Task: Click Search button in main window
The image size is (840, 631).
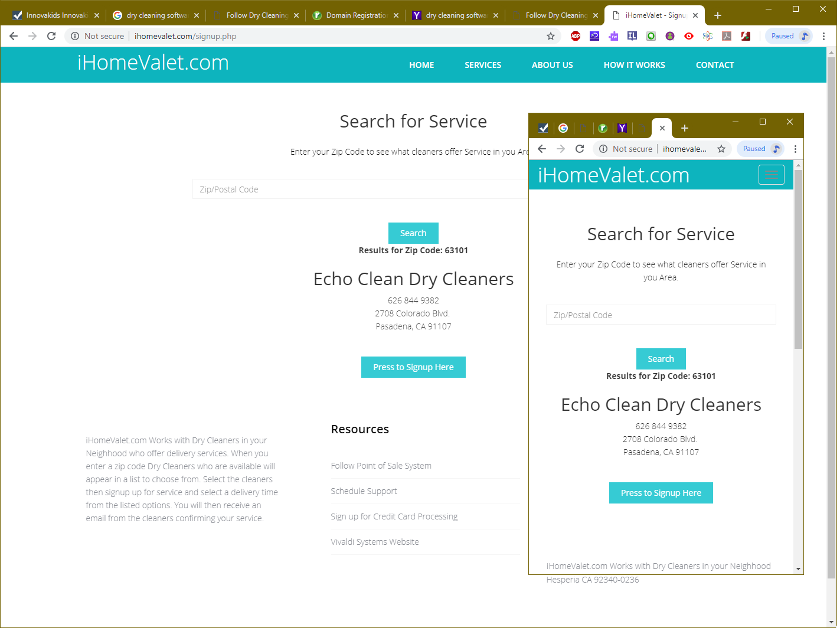Action: click(x=413, y=233)
